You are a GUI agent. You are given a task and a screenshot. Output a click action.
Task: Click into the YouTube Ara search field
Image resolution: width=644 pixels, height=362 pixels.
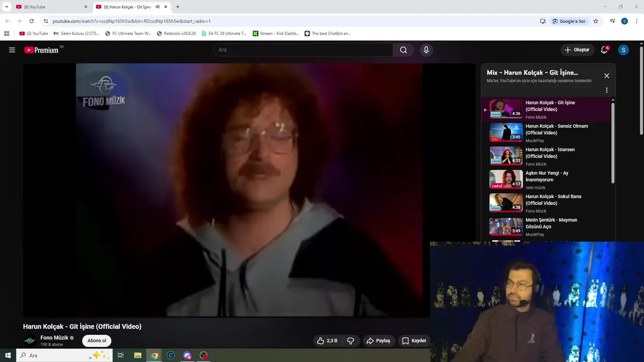click(x=303, y=50)
